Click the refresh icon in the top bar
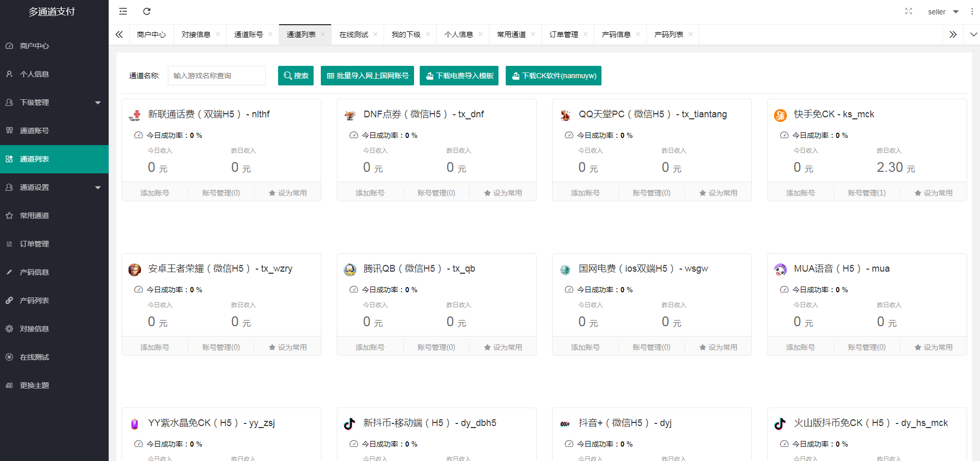The image size is (980, 461). click(147, 11)
